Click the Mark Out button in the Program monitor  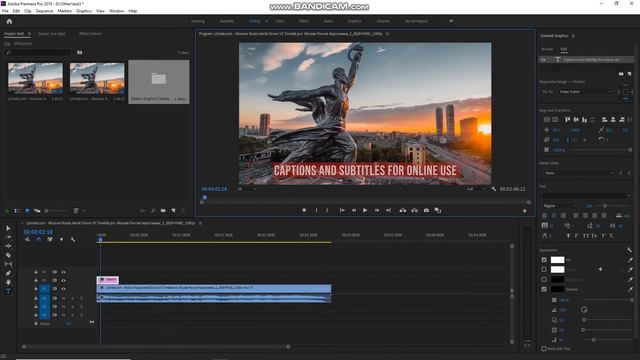[x=327, y=210]
